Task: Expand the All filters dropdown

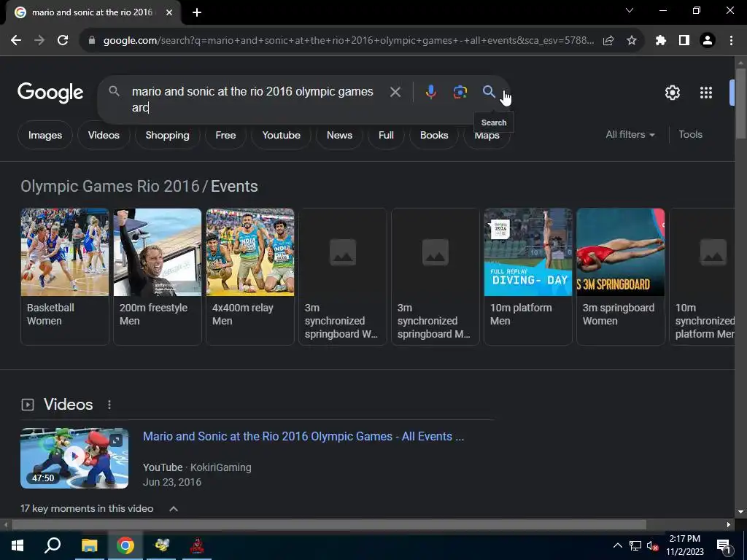Action: click(x=630, y=135)
